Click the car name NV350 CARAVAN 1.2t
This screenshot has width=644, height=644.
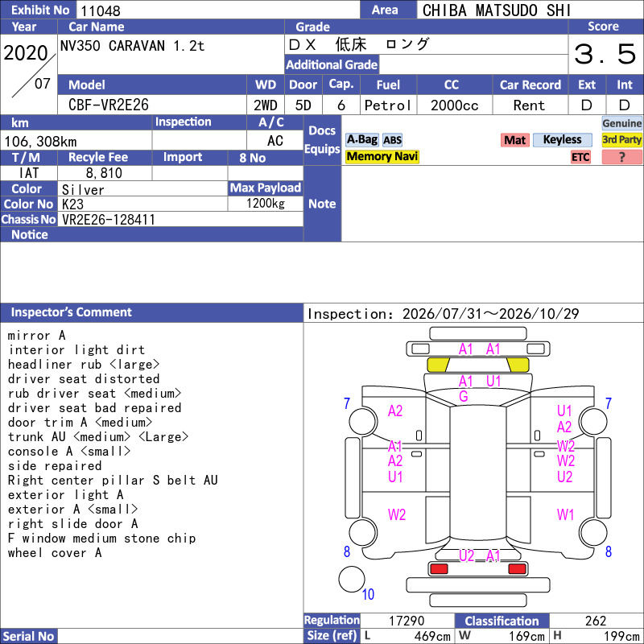pos(132,46)
